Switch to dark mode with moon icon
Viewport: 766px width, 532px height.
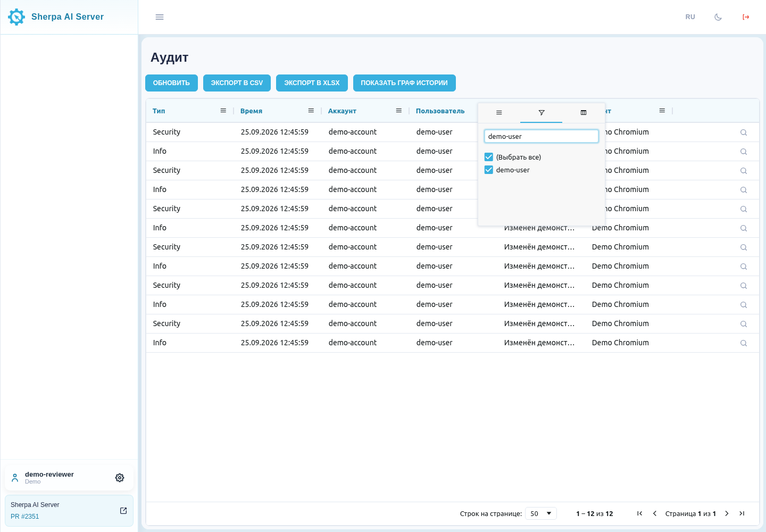[x=718, y=17]
